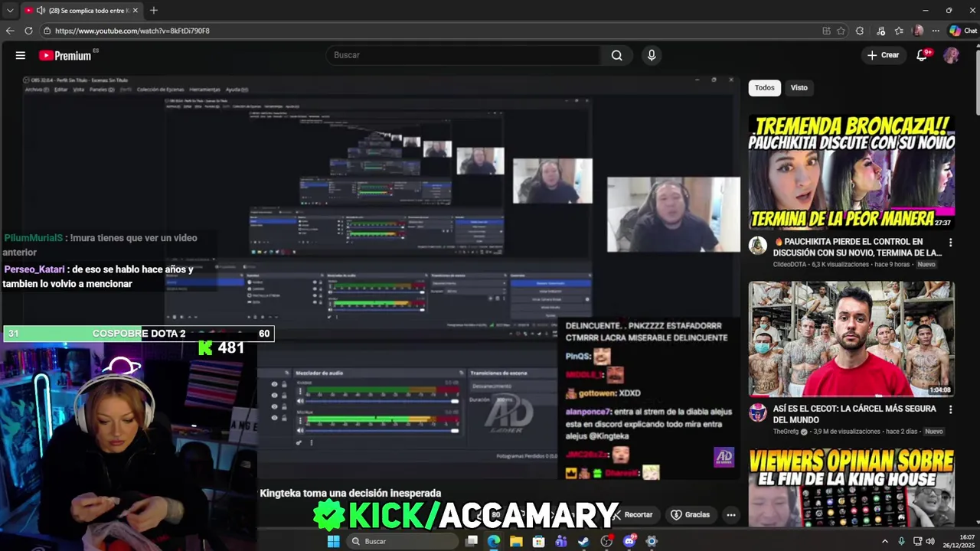Add page to favorites star
This screenshot has height=551, width=980.
(x=841, y=31)
